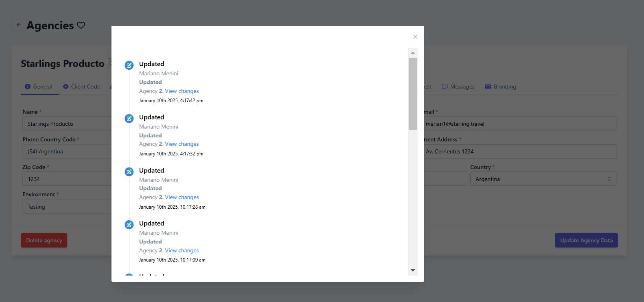
Task: Click the Street Address input field
Action: [519, 151]
